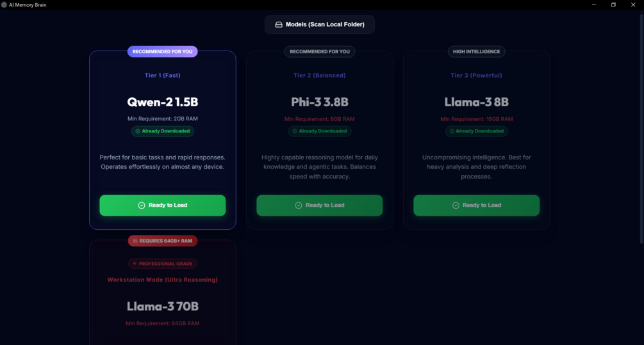
Task: Restore down the application window
Action: point(613,4)
